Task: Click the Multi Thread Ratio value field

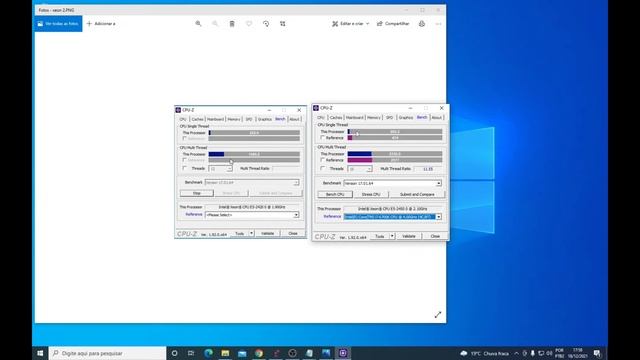Action: (428, 169)
